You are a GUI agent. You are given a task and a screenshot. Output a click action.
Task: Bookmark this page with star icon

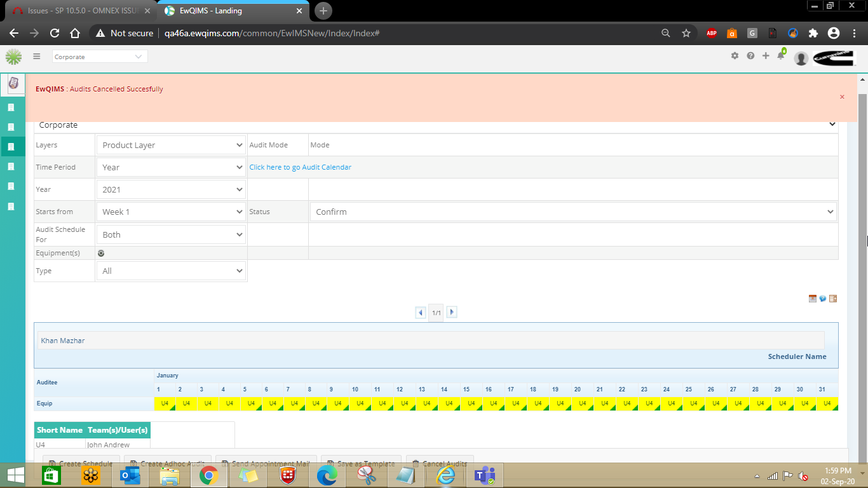click(x=686, y=33)
